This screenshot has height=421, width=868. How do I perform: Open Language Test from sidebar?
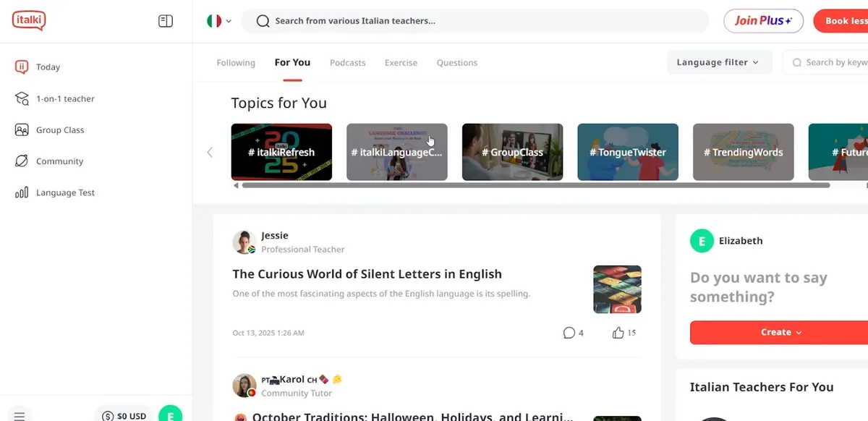pyautogui.click(x=65, y=192)
